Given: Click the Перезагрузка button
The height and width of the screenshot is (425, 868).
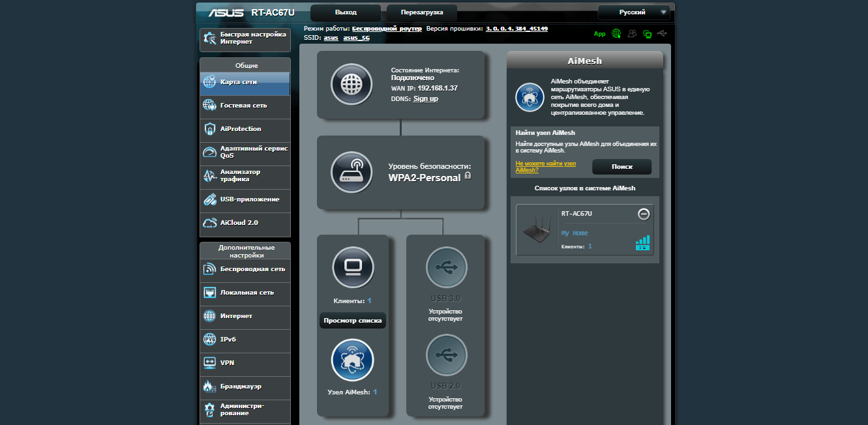Looking at the screenshot, I should [422, 12].
